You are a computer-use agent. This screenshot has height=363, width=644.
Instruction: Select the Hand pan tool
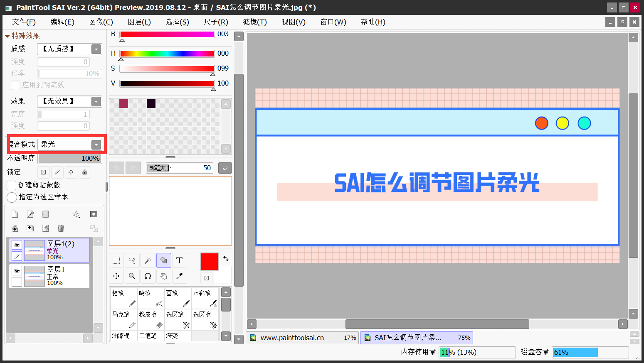coord(163,276)
